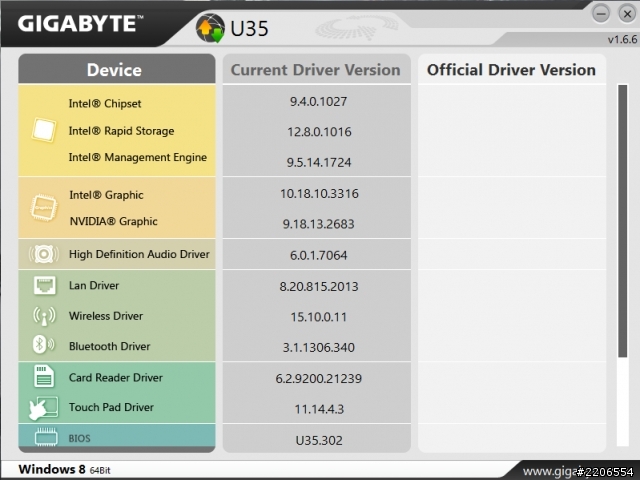Click the Windows 8 64Bit status text
The height and width of the screenshot is (480, 640).
pos(64,469)
